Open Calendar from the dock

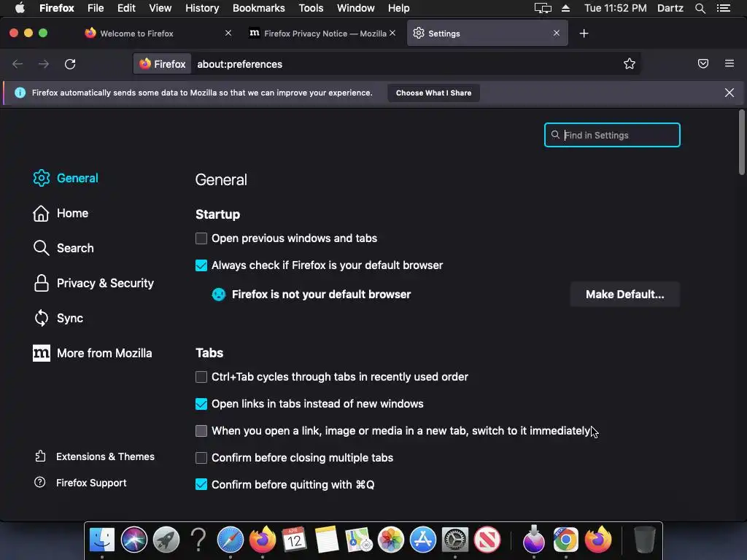tap(294, 540)
